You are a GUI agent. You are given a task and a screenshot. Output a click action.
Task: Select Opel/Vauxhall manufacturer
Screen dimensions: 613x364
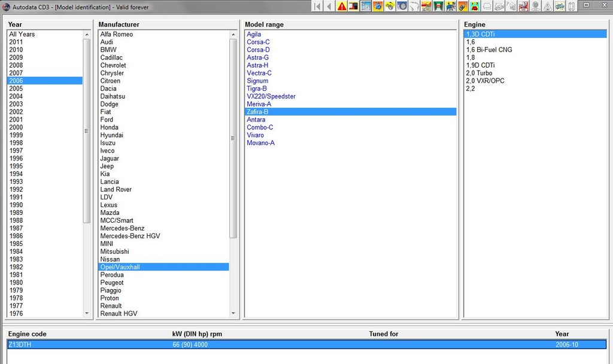pyautogui.click(x=163, y=267)
